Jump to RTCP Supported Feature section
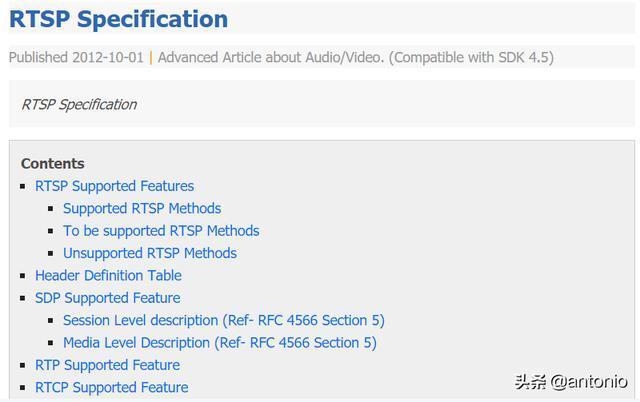640x402 pixels. pos(111,387)
